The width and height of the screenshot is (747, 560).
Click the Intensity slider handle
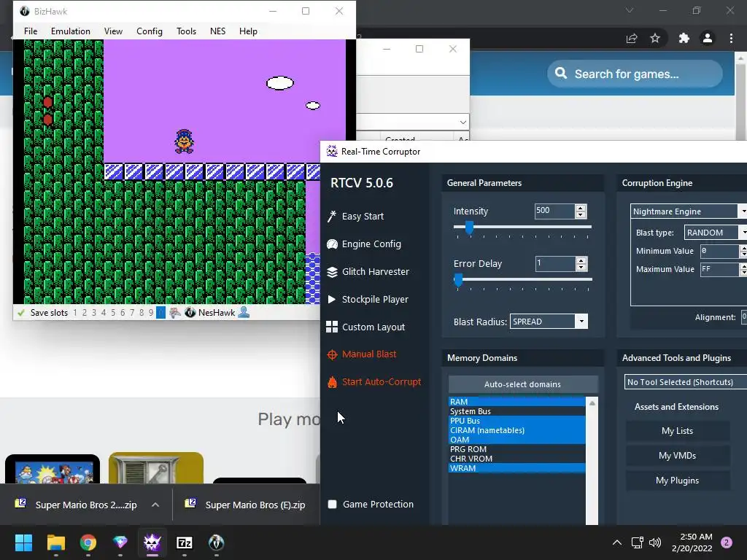point(469,227)
